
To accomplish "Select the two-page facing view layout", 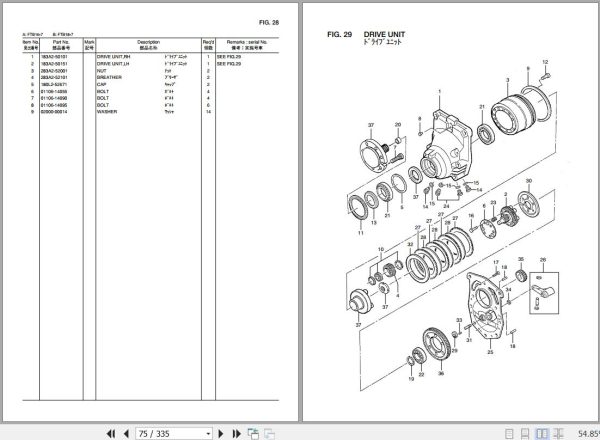I will (x=541, y=433).
